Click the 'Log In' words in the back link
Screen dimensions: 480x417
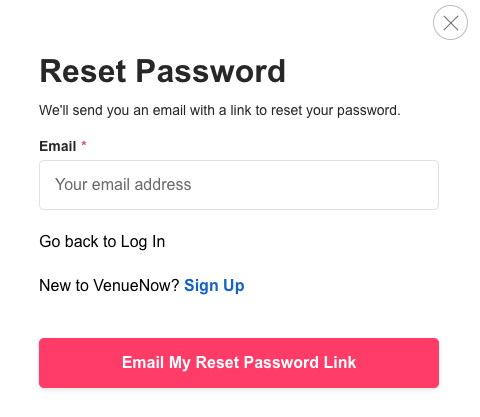[143, 242]
